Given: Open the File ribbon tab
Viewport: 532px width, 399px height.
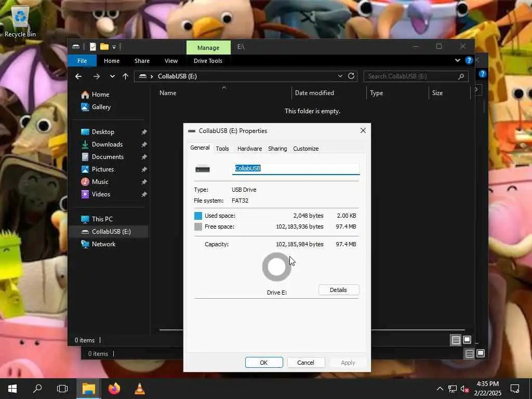Looking at the screenshot, I should 82,61.
